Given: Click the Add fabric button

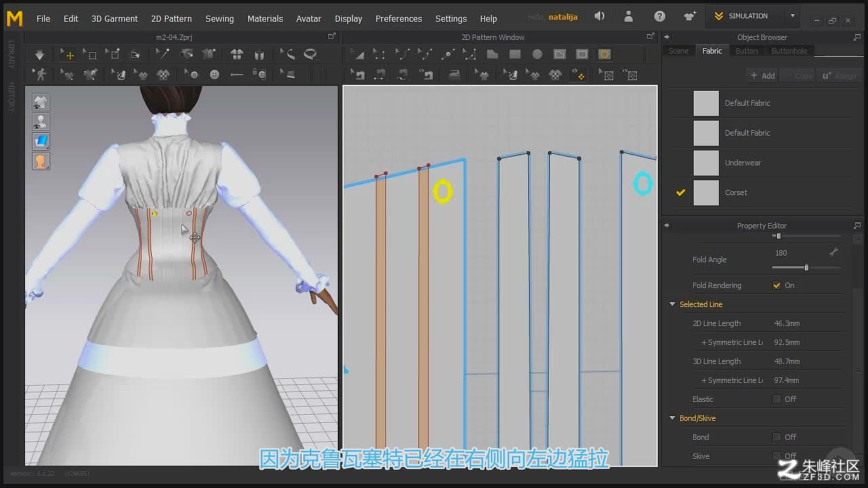Looking at the screenshot, I should click(x=762, y=76).
